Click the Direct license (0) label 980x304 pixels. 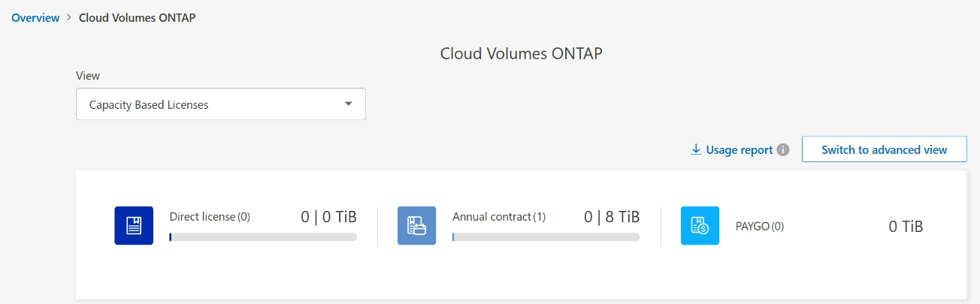(x=210, y=217)
